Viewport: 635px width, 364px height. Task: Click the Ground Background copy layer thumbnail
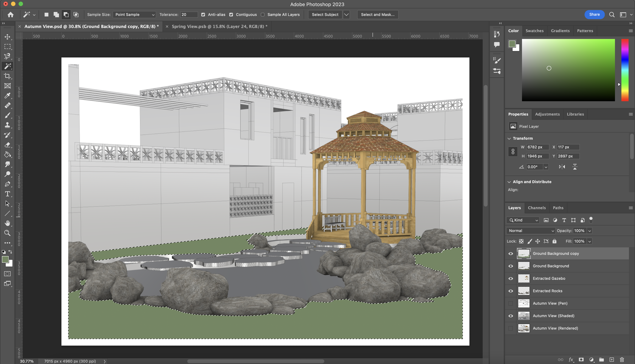pos(524,254)
